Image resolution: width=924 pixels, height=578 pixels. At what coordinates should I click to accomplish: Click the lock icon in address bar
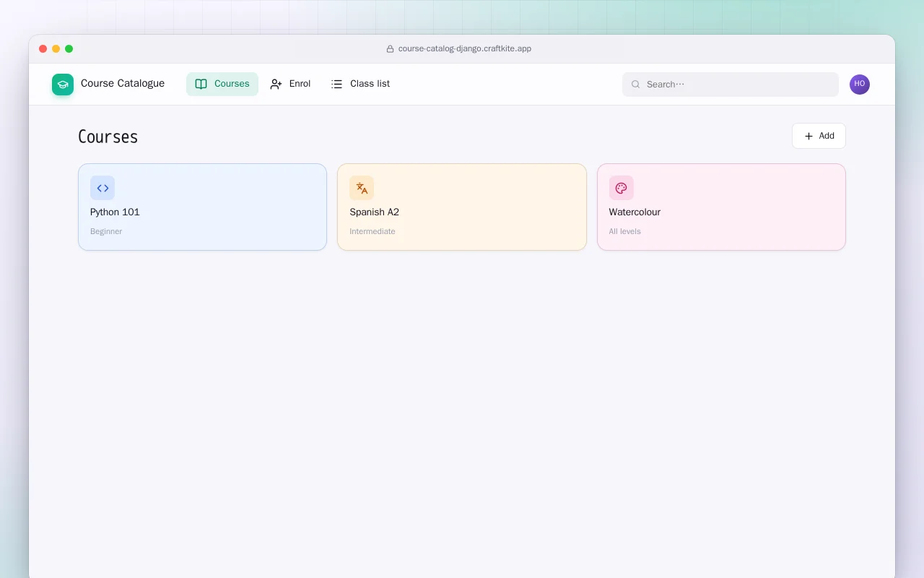pos(391,49)
